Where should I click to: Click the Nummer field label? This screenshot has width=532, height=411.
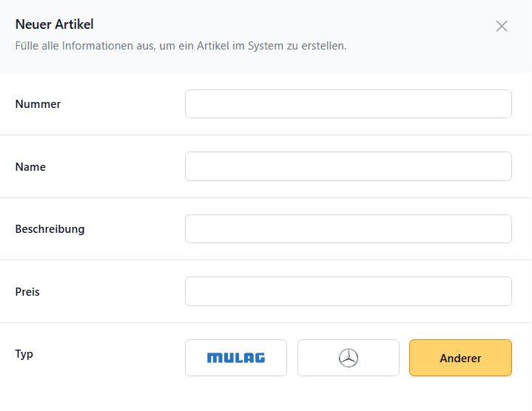pyautogui.click(x=38, y=104)
